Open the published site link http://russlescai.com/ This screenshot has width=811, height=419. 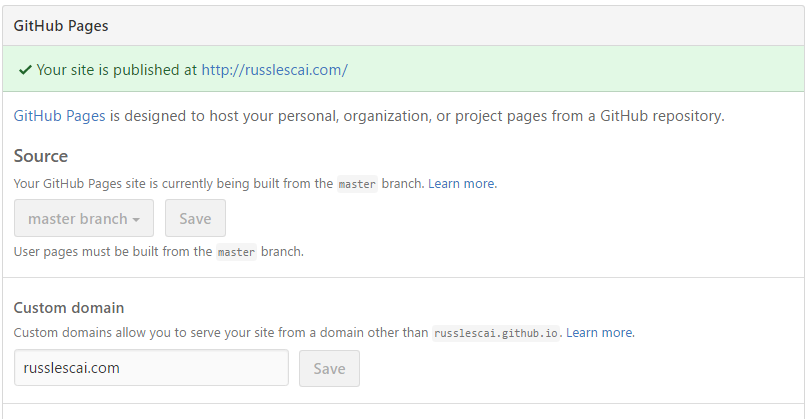tap(274, 70)
